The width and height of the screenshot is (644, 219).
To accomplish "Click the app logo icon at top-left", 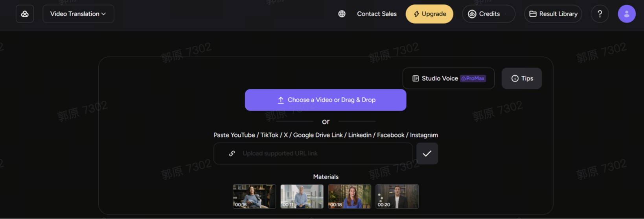I will click(x=25, y=14).
